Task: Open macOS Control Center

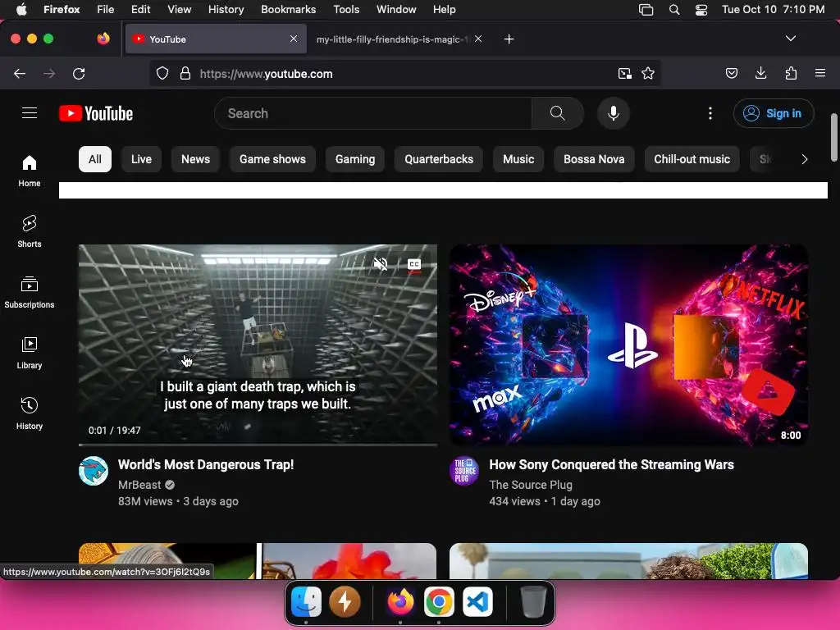Action: (701, 10)
